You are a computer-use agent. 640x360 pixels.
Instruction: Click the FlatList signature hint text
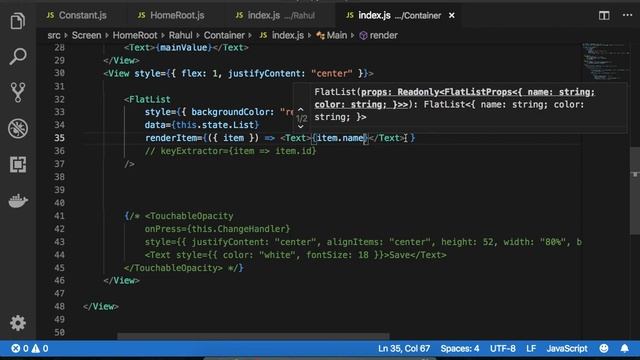tap(455, 104)
